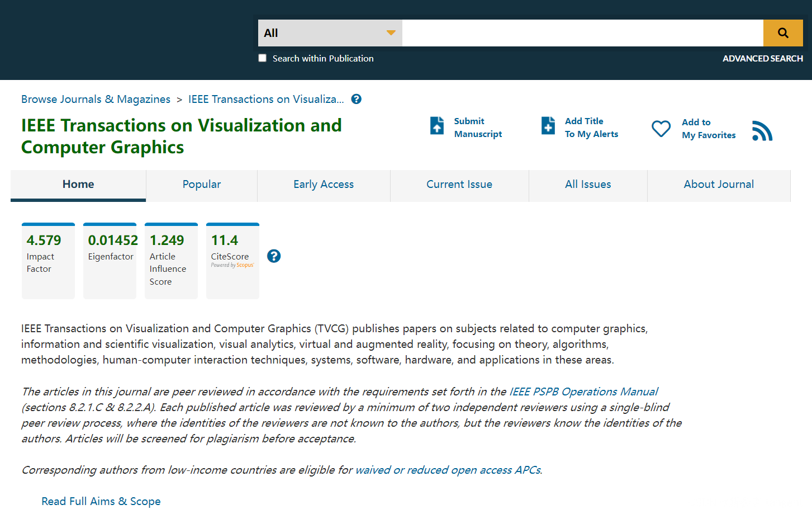
Task: Click the magnifying glass search button
Action: [783, 33]
